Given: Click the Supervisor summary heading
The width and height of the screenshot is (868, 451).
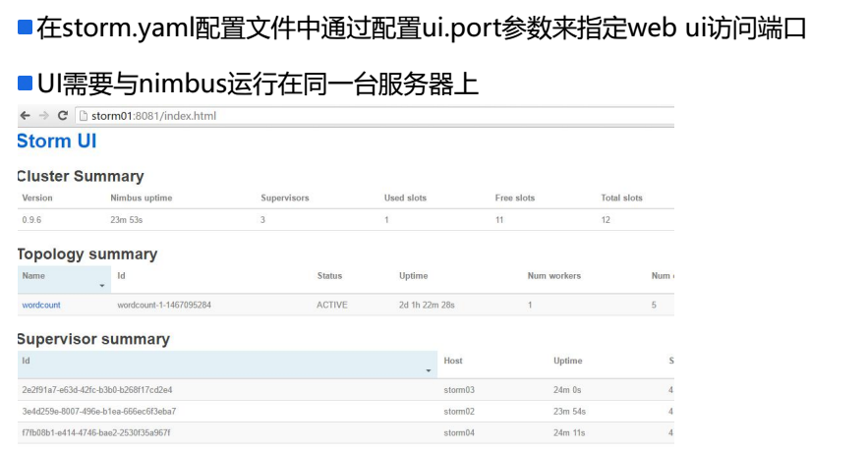Looking at the screenshot, I should [x=93, y=339].
